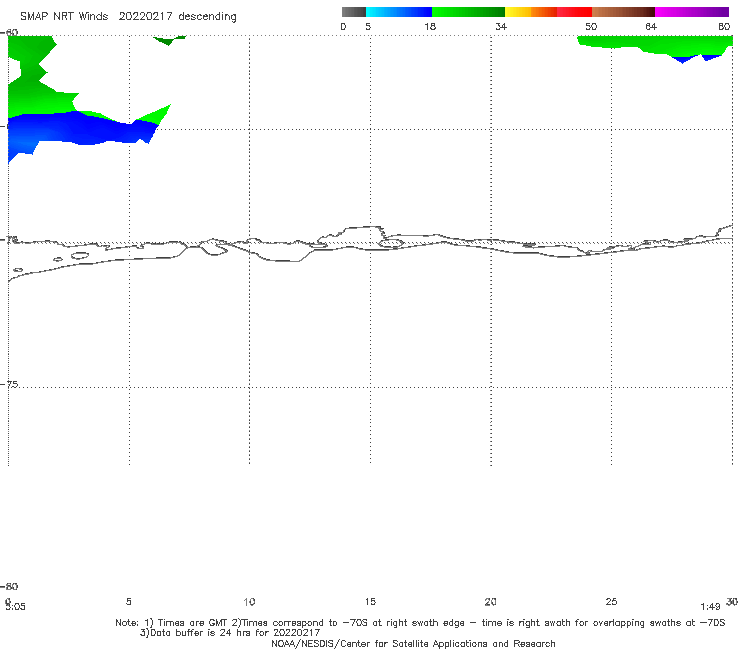Screen dimensions: 740x650
Task: Click the latitude axis label '-75'
Action: [10, 384]
